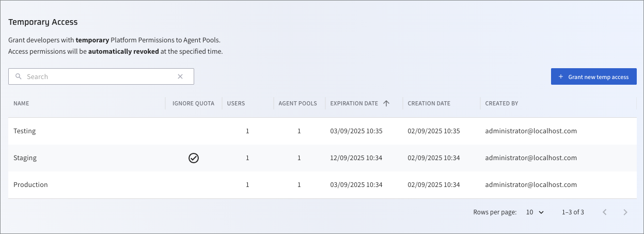Click Grant new temp access button
Screen dimensions: 644x234
(x=593, y=76)
